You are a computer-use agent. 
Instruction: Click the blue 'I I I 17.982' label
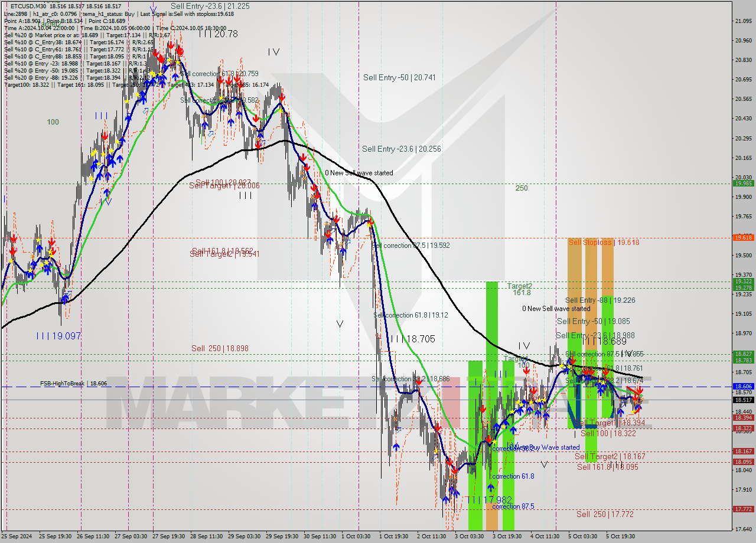coord(488,500)
